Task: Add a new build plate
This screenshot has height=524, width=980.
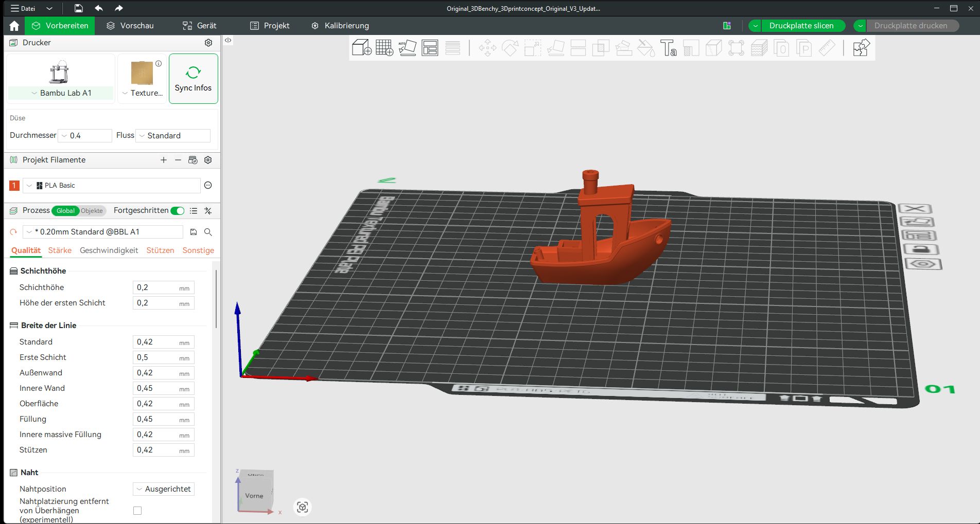Action: point(384,48)
